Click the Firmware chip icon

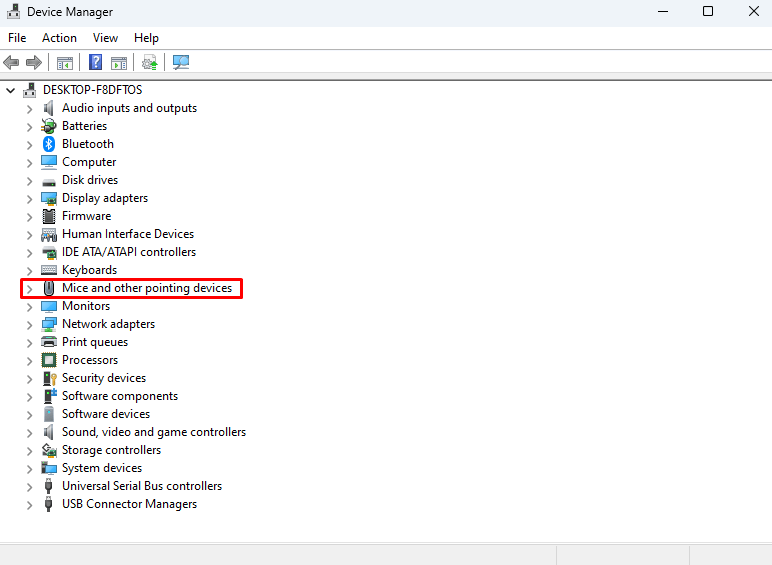point(49,216)
